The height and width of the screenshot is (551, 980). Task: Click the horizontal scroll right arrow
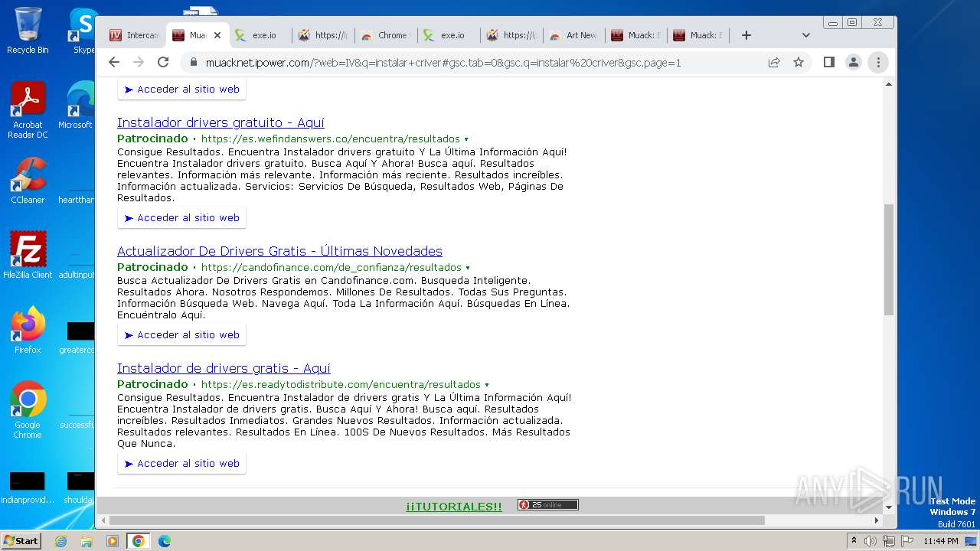[x=877, y=520]
